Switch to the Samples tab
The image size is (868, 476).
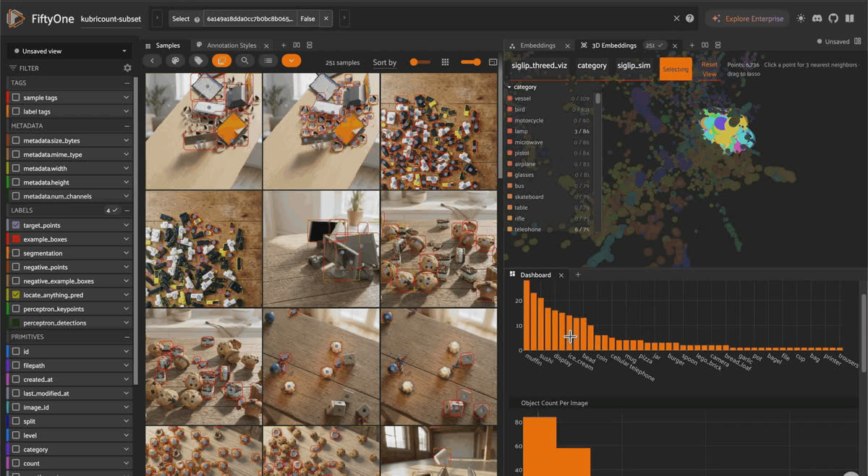163,46
